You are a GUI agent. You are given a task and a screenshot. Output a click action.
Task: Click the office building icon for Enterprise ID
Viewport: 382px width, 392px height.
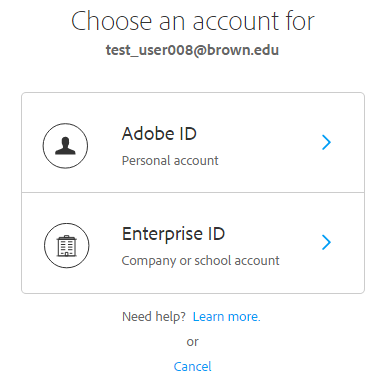click(x=66, y=246)
